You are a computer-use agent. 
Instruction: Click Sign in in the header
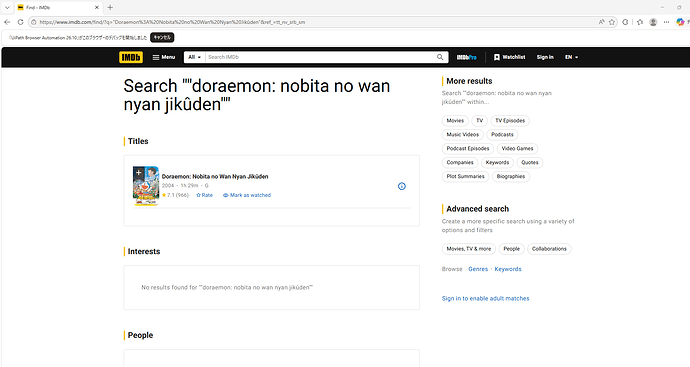pyautogui.click(x=545, y=57)
